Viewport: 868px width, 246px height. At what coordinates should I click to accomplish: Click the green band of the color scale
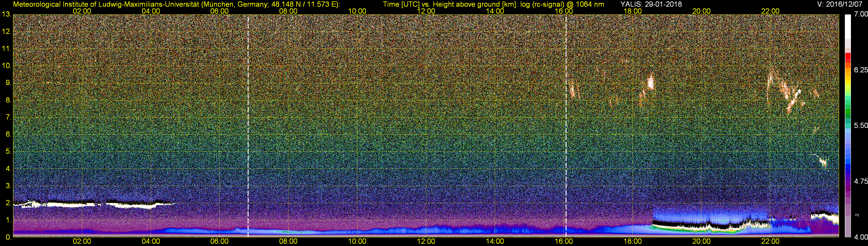[848, 111]
